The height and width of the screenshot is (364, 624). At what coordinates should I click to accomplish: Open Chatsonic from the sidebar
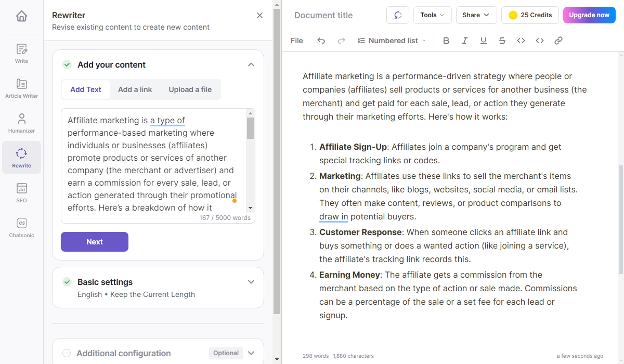pos(21,227)
